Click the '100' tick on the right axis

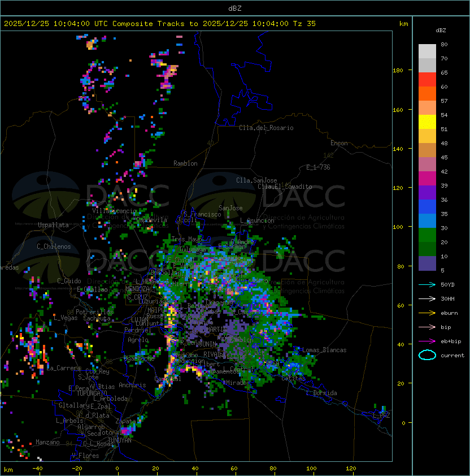click(x=398, y=227)
